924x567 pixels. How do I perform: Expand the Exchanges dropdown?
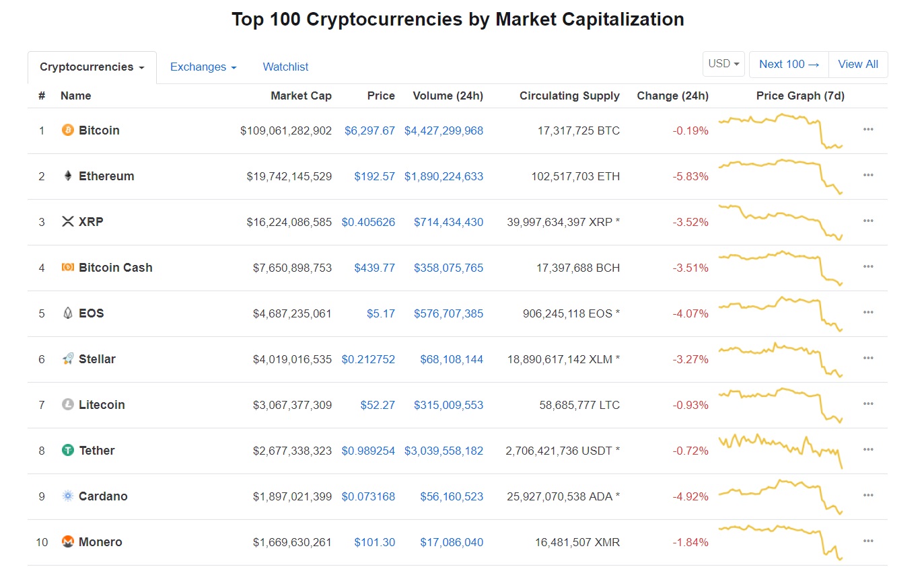203,67
